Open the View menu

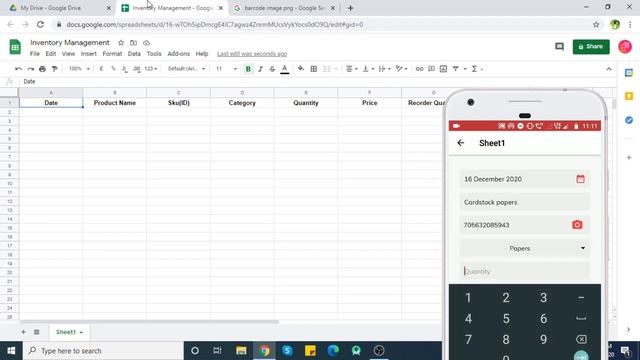click(68, 53)
